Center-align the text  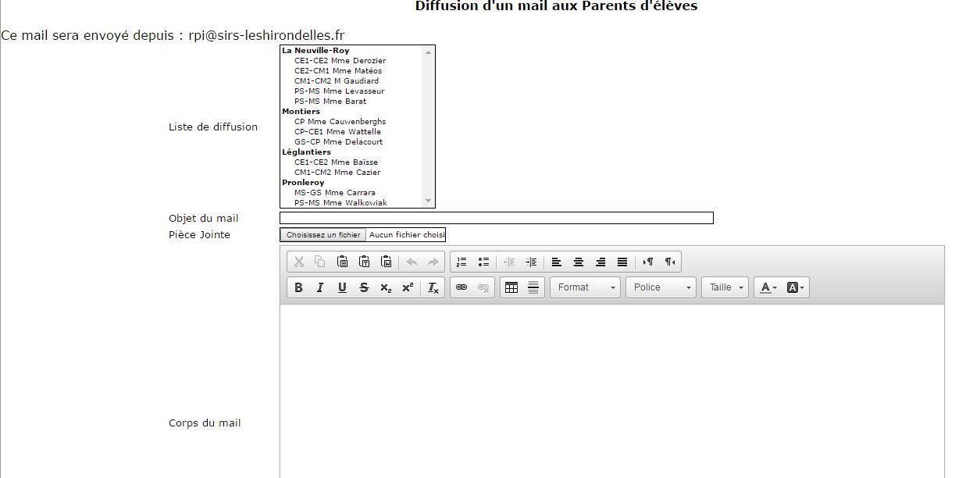coord(579,262)
